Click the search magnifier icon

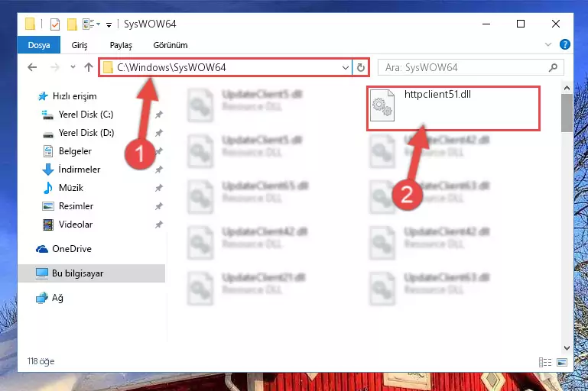tap(553, 67)
